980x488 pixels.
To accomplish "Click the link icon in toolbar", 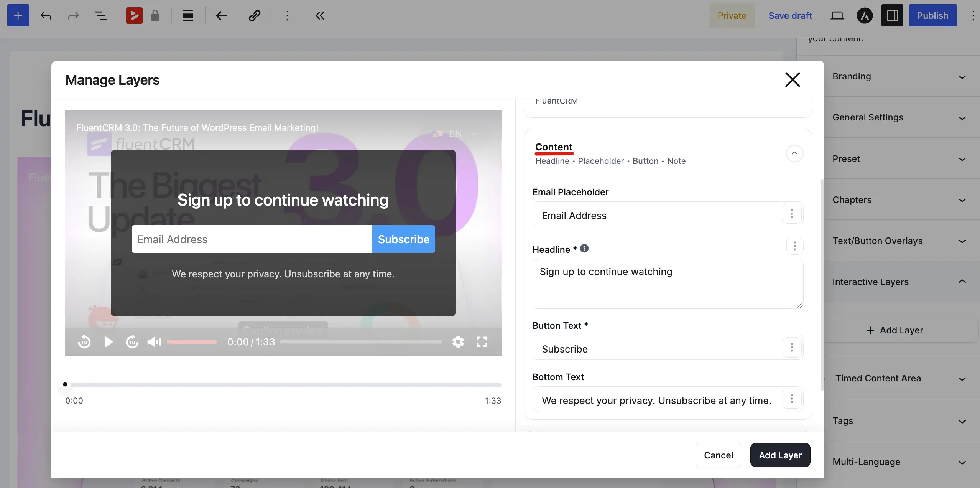I will pyautogui.click(x=254, y=16).
